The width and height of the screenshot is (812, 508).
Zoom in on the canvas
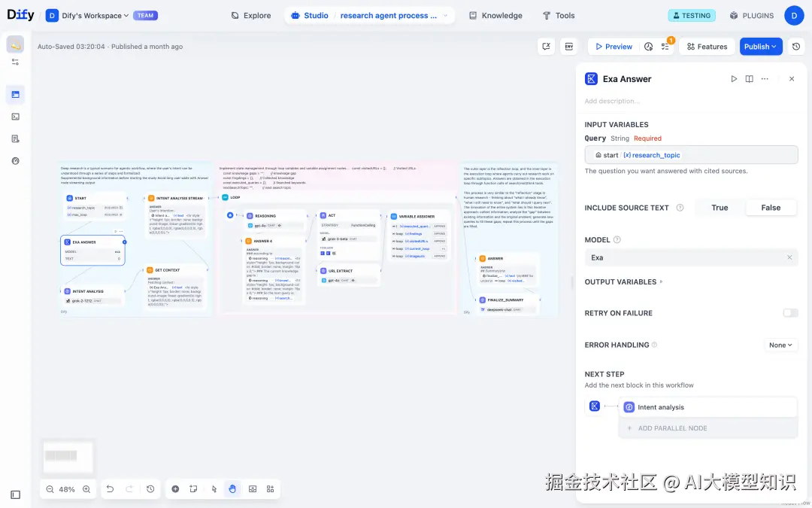point(86,489)
